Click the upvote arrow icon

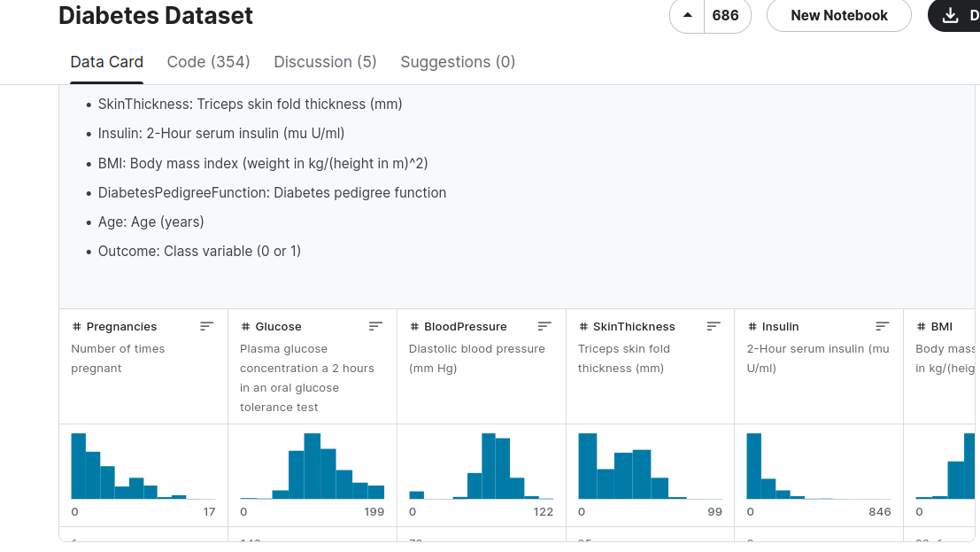[x=687, y=15]
